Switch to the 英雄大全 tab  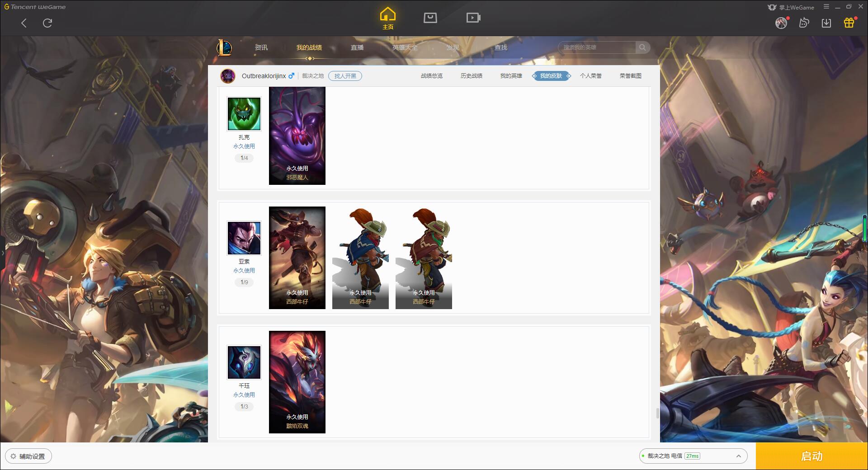point(405,47)
